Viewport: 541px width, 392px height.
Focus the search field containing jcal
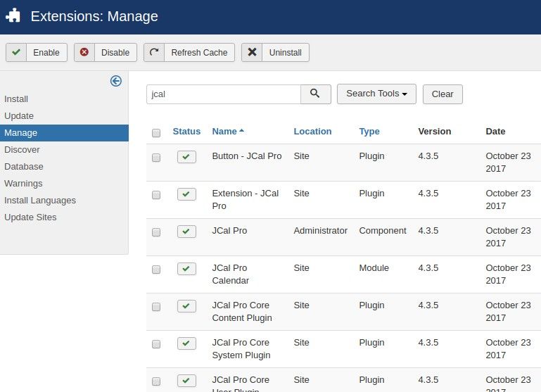[224, 94]
